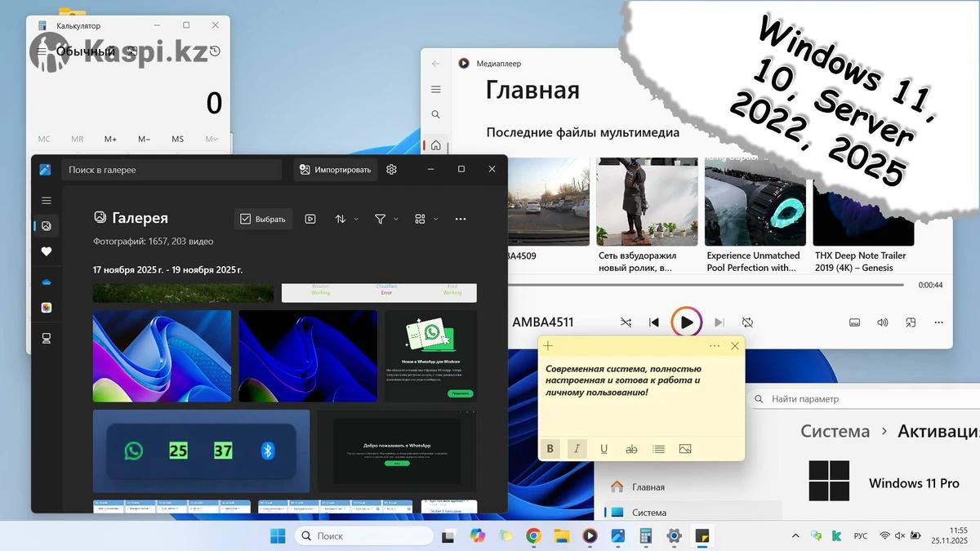Open Photos app settings gear
The width and height of the screenshot is (980, 551).
click(391, 170)
